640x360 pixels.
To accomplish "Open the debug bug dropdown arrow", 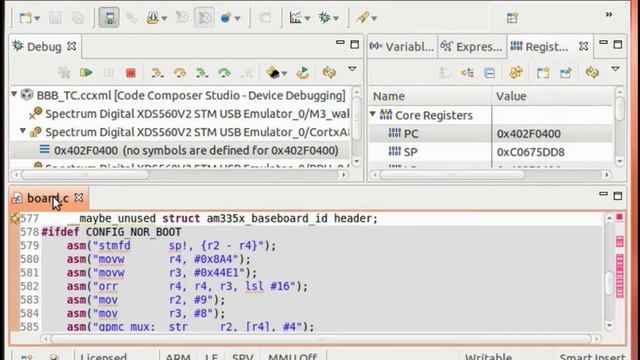I will [x=336, y=18].
